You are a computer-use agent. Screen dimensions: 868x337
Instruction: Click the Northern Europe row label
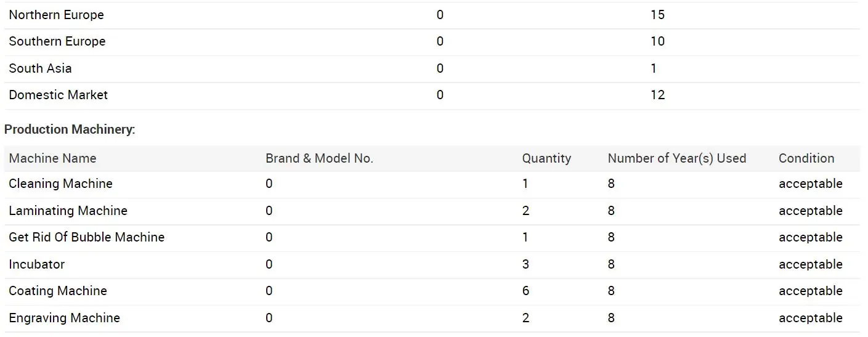pos(56,15)
